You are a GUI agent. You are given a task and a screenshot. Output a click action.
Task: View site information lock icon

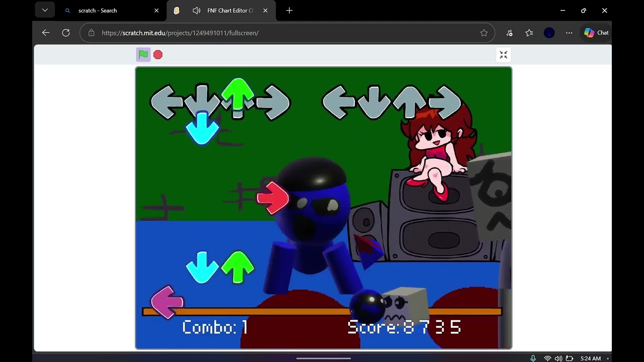[91, 33]
